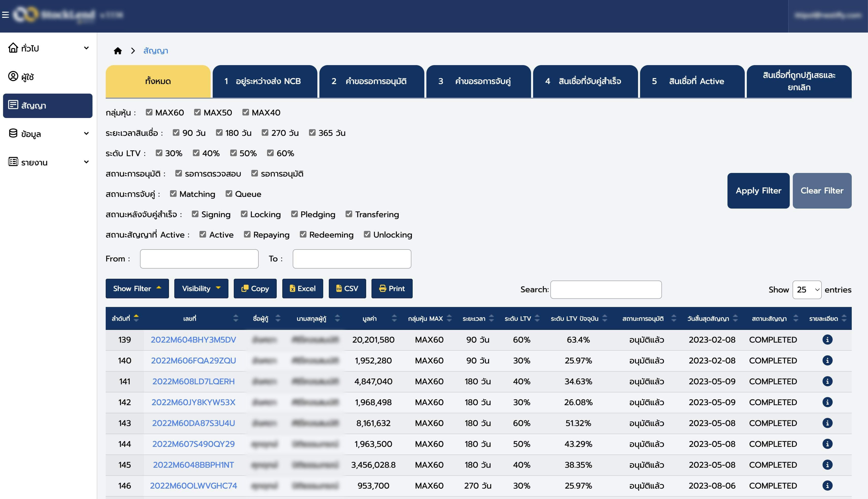Viewport: 868px width, 499px height.
Task: Switch to สินเชื่อที่จับคู่สำเร็จ tab
Action: 585,81
